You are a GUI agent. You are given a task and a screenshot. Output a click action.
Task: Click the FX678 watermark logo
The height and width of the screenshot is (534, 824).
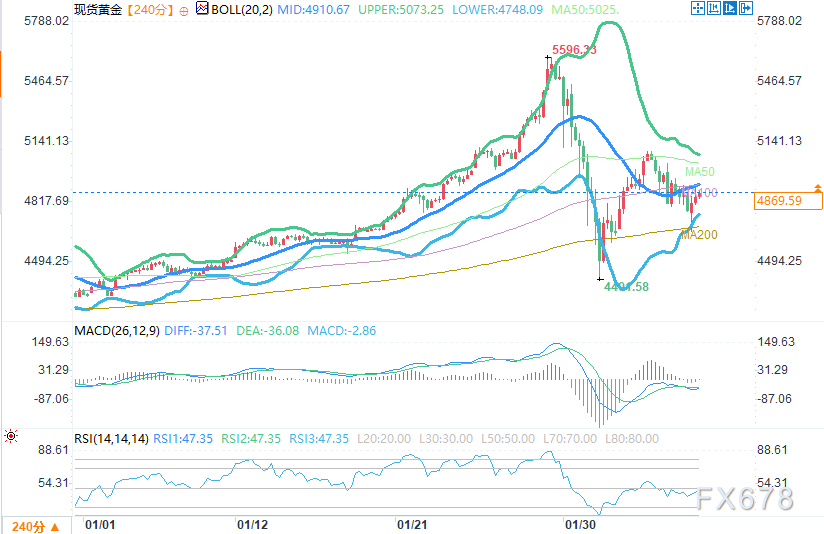click(746, 497)
